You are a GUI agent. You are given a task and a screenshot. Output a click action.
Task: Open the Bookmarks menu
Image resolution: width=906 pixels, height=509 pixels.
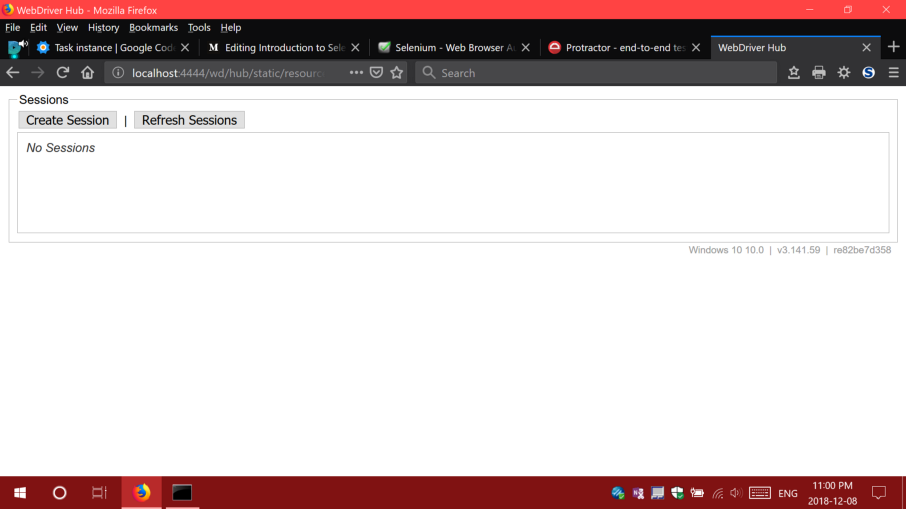(153, 28)
